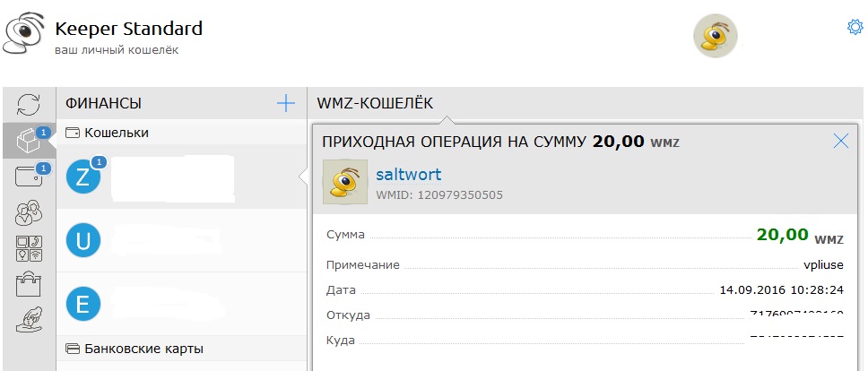
Task: Click the green 20,00 WMZ sum value
Action: [x=800, y=236]
